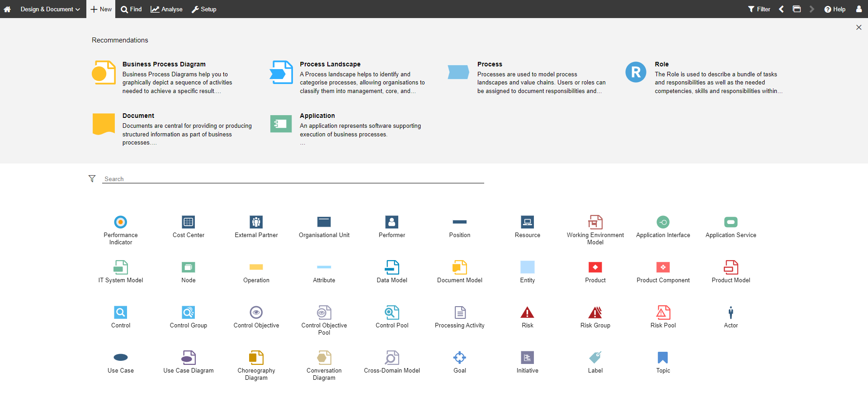The width and height of the screenshot is (868, 415).
Task: Close the New panel with the X
Action: point(859,28)
